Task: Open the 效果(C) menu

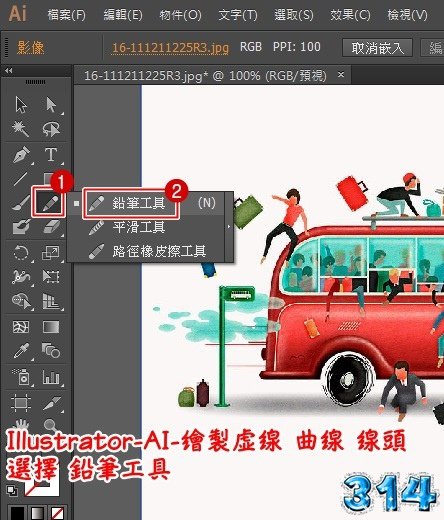Action: click(x=350, y=15)
